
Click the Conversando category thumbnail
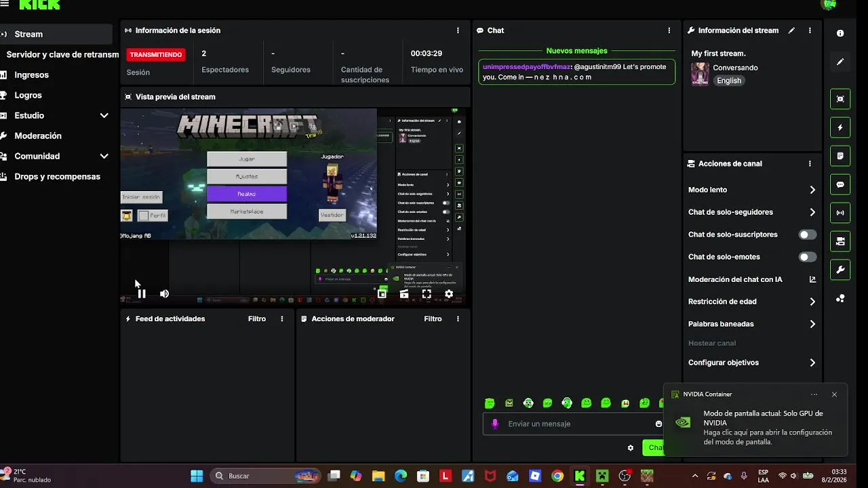click(x=700, y=74)
